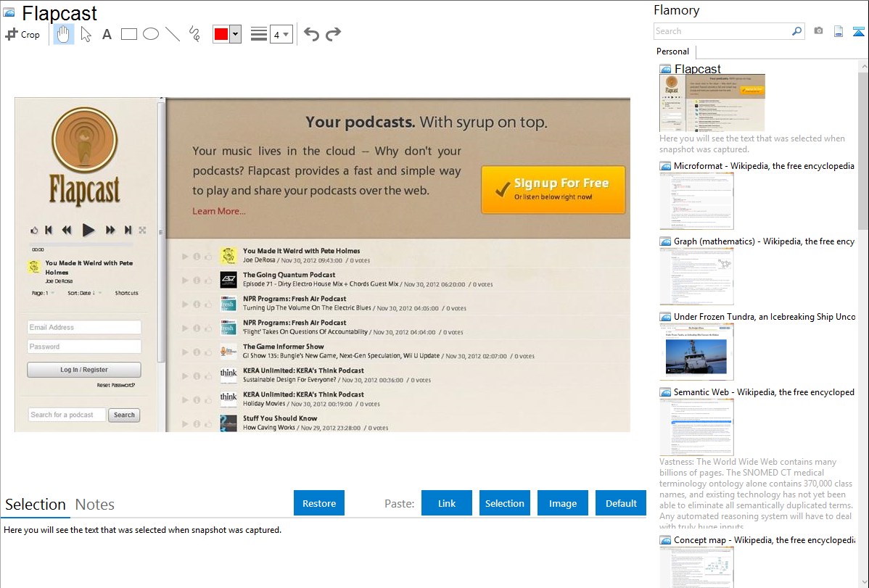Click the red color swatch
Image resolution: width=869 pixels, height=588 pixels.
[x=221, y=34]
